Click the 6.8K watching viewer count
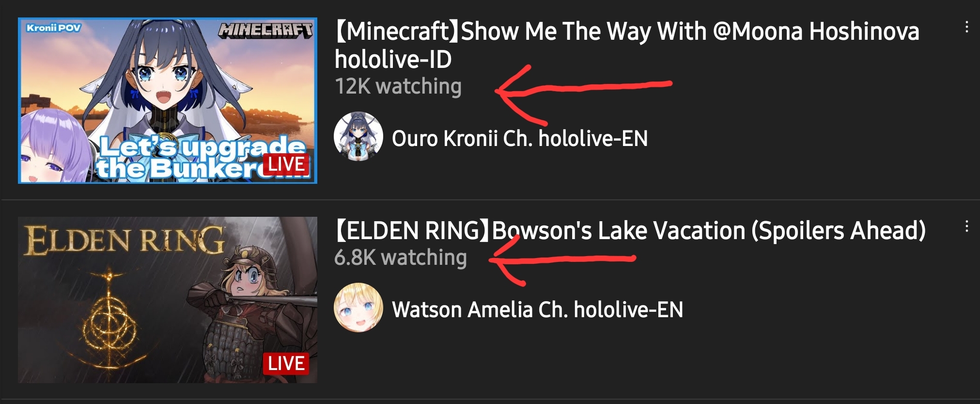 click(401, 258)
